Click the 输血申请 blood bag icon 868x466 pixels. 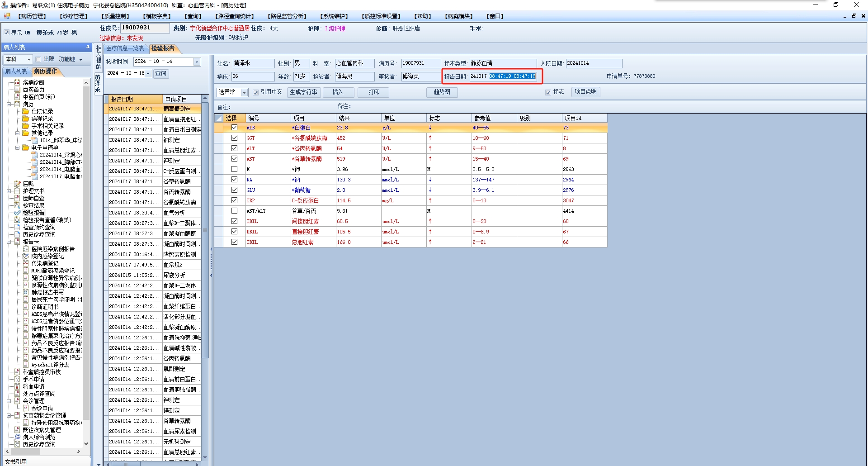tap(17, 386)
